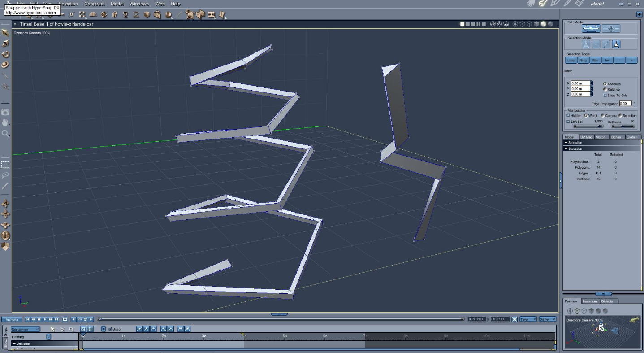Click the zoom magnifier in sequencer toolbar
Image resolution: width=644 pixels, height=353 pixels.
(x=71, y=329)
